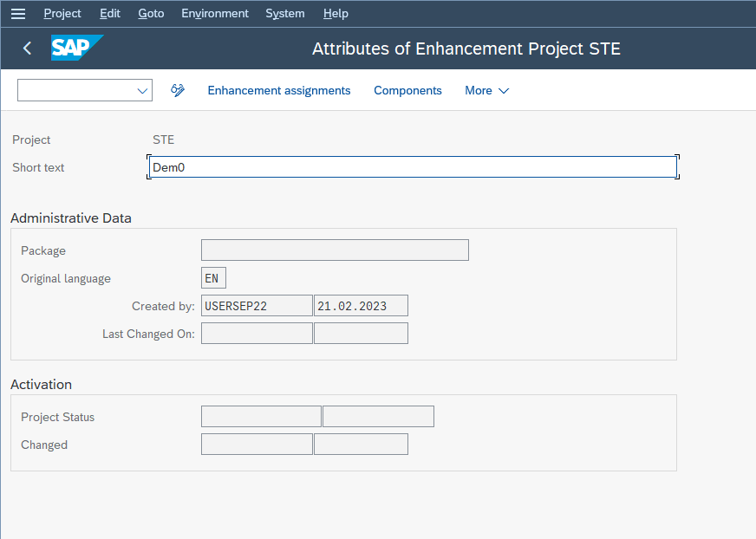Select the Display/Change toggle icon
The image size is (756, 539).
177,90
